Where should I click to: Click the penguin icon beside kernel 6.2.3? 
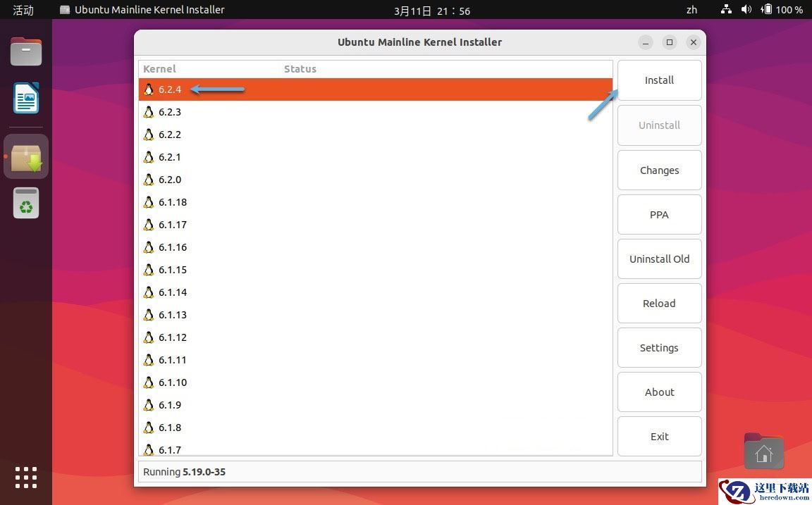[x=149, y=112]
